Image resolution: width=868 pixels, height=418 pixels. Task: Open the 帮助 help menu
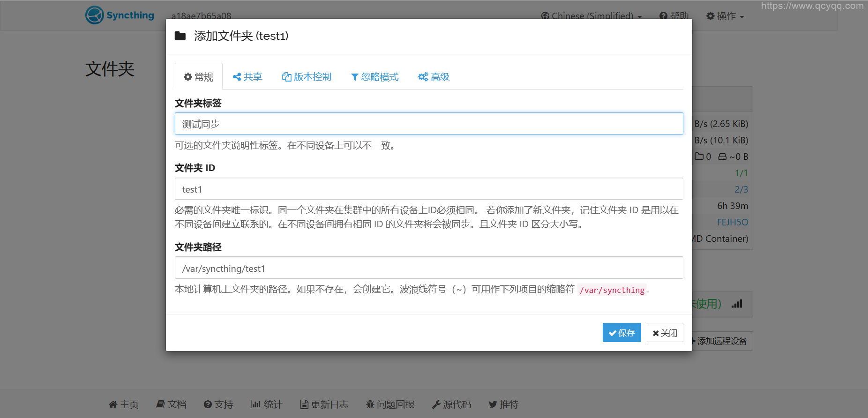pos(674,16)
